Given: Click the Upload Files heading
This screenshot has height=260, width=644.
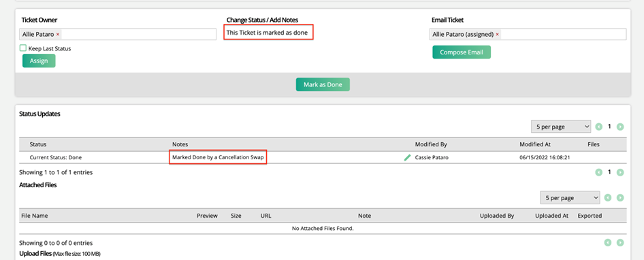Looking at the screenshot, I should click(35, 254).
